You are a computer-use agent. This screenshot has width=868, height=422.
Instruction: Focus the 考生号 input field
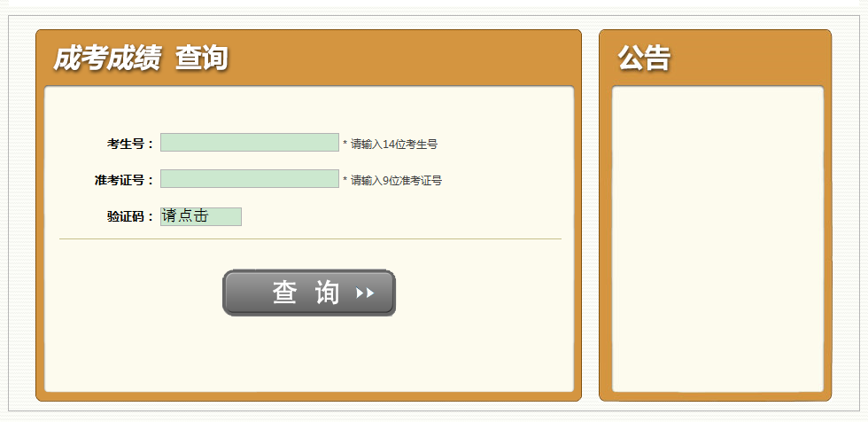250,143
